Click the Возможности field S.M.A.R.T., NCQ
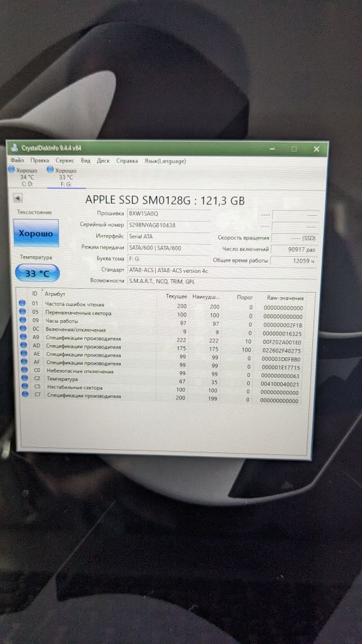This screenshot has width=362, height=644. (222, 281)
